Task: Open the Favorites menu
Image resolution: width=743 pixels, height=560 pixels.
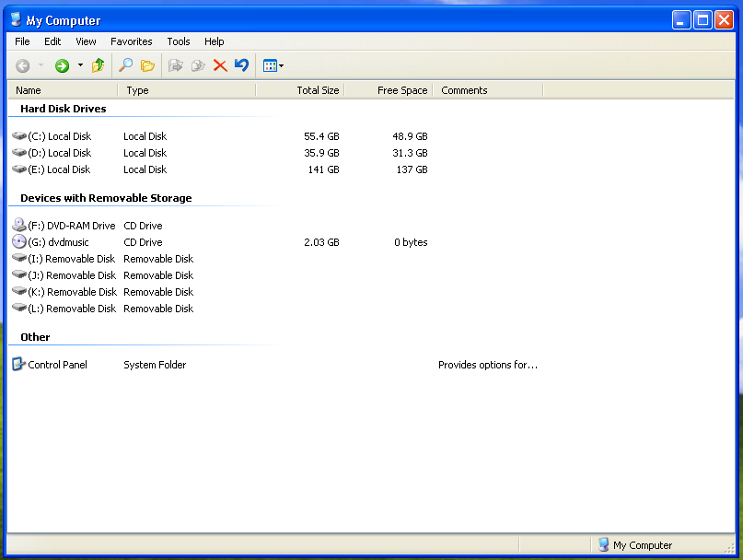Action: 132,41
